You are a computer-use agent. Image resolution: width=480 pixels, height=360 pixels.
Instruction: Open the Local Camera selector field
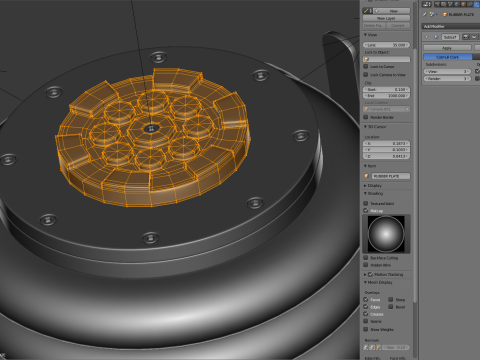point(386,109)
